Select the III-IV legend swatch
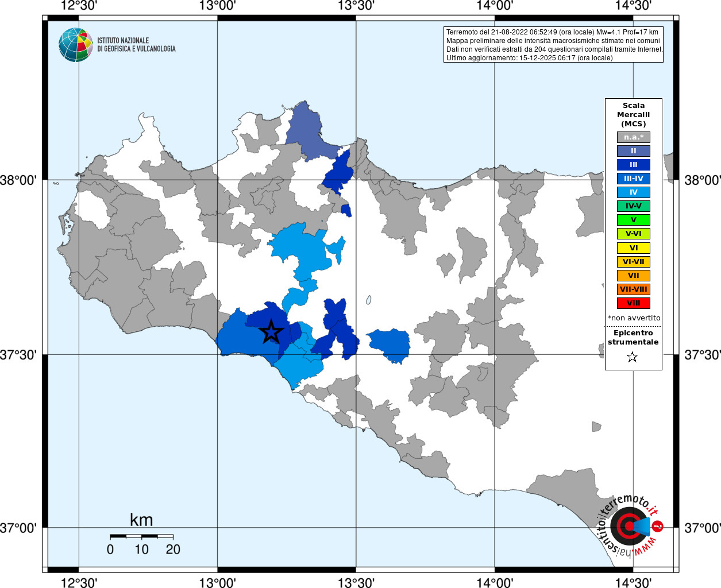The height and width of the screenshot is (588, 721). click(x=634, y=179)
